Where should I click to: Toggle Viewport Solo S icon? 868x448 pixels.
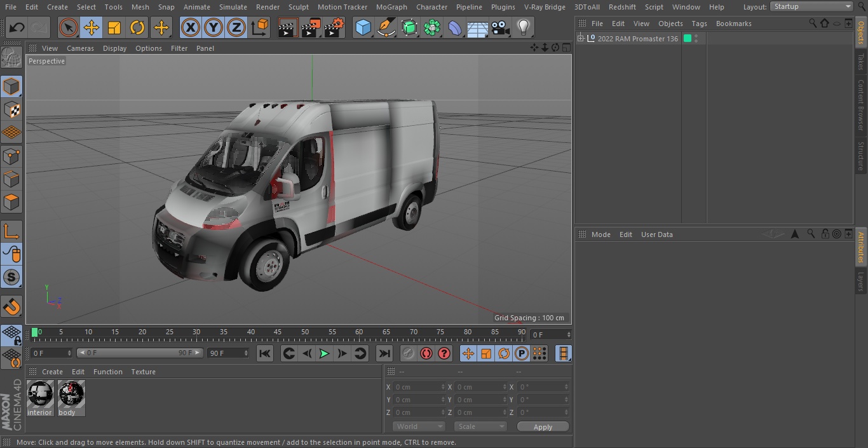pos(11,277)
